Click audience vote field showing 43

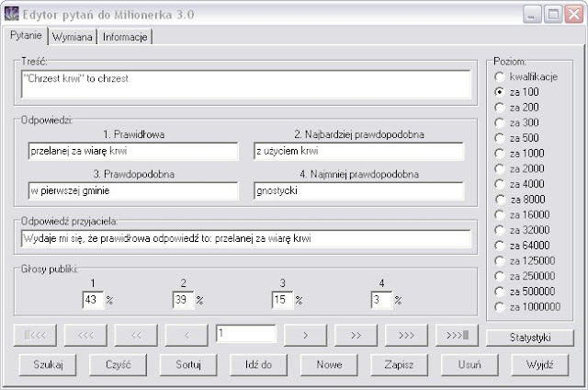(93, 300)
